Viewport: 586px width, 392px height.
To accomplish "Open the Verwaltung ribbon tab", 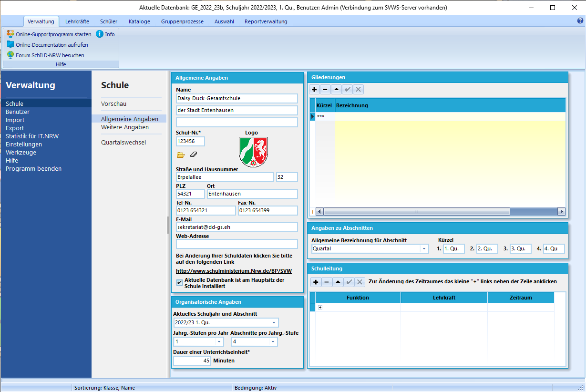I will coord(41,21).
